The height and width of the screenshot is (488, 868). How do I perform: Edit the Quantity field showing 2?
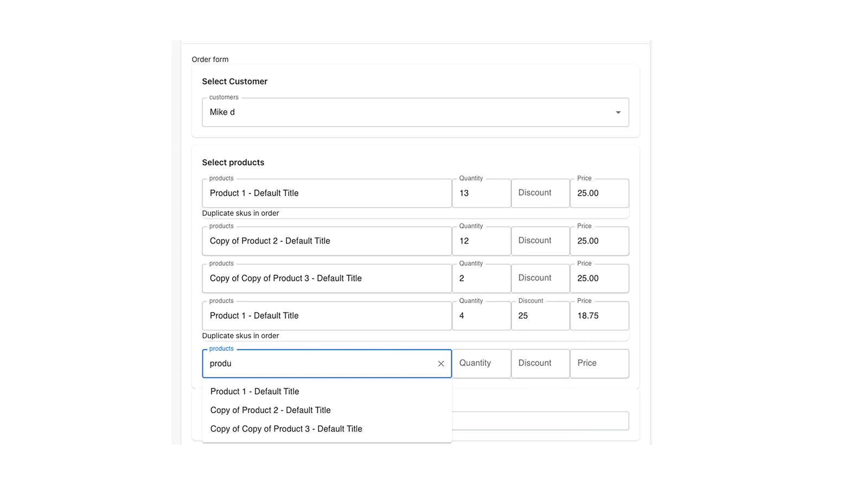click(482, 278)
